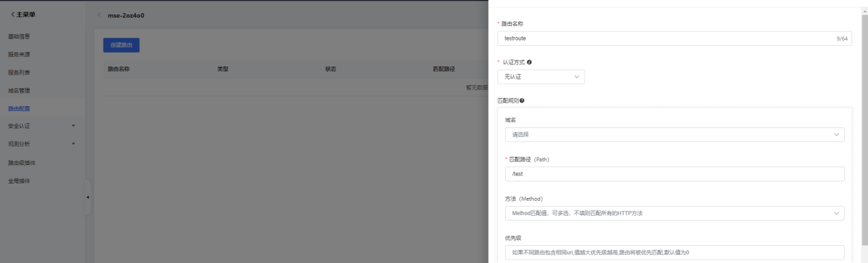
Task: Click the 路由名称 input field
Action: click(675, 38)
